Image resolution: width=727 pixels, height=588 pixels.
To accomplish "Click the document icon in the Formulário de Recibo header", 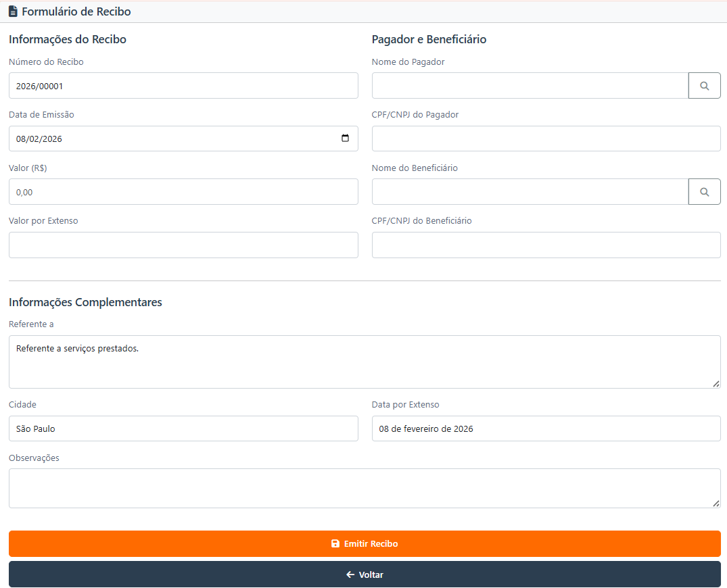I will 13,11.
